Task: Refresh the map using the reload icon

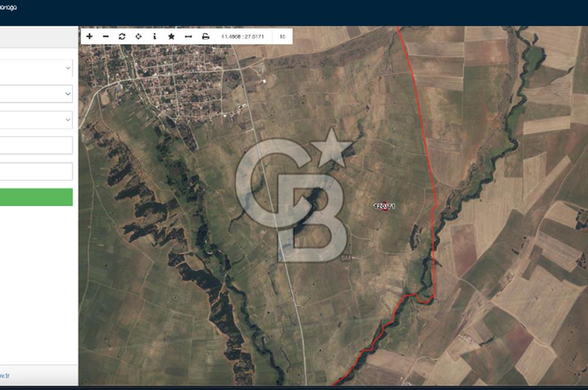Action: click(x=122, y=36)
